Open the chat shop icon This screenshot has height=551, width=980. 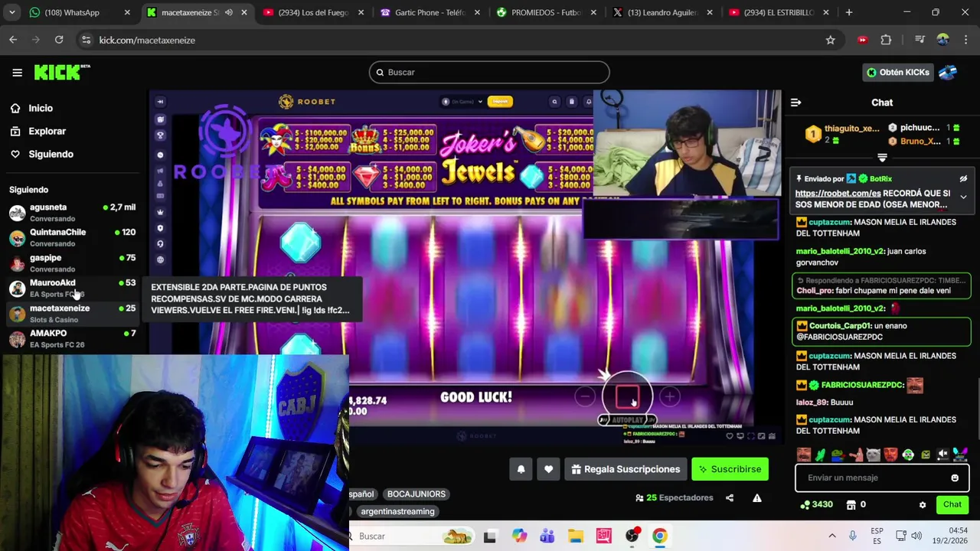851,505
